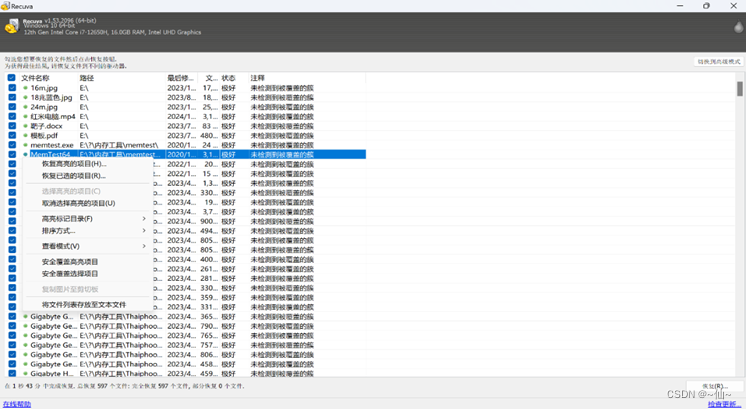The width and height of the screenshot is (746, 409).
Task: Click the 2024/1... date of 红米电脑.mp4
Action: [181, 117]
